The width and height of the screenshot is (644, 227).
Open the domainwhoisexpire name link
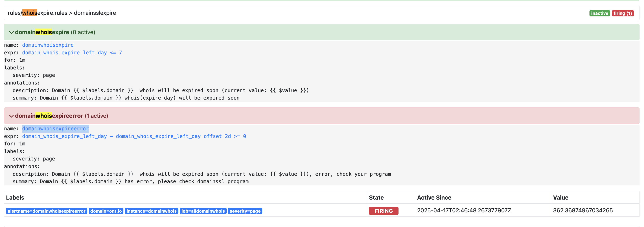(x=48, y=45)
